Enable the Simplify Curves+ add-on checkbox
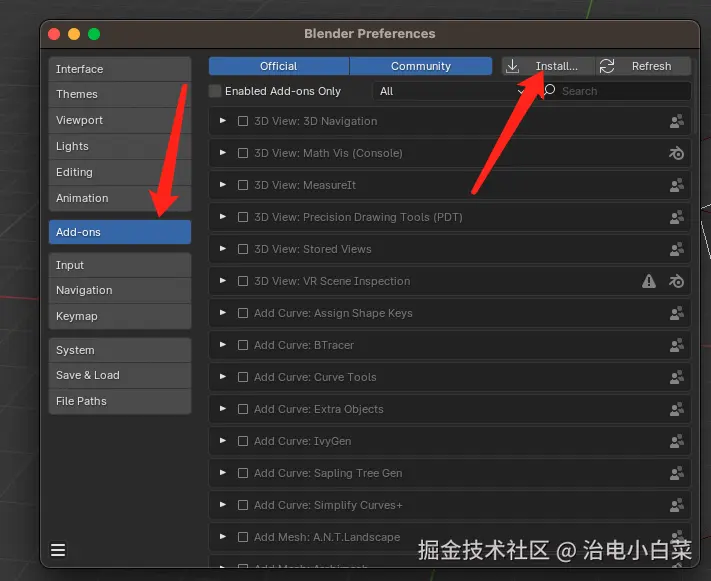This screenshot has height=581, width=711. coord(243,505)
